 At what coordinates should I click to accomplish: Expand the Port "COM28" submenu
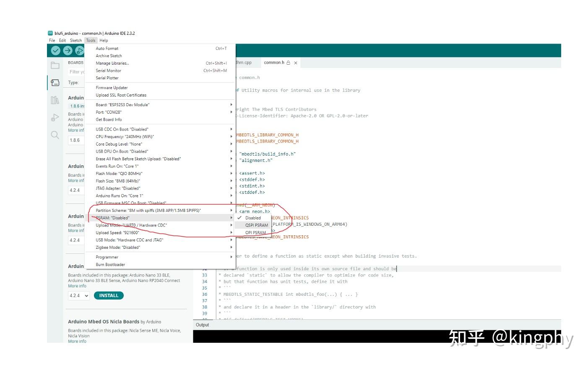point(160,112)
